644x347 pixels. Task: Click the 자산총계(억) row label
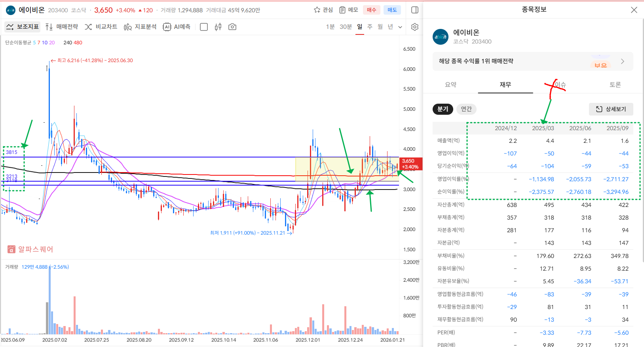coord(451,205)
